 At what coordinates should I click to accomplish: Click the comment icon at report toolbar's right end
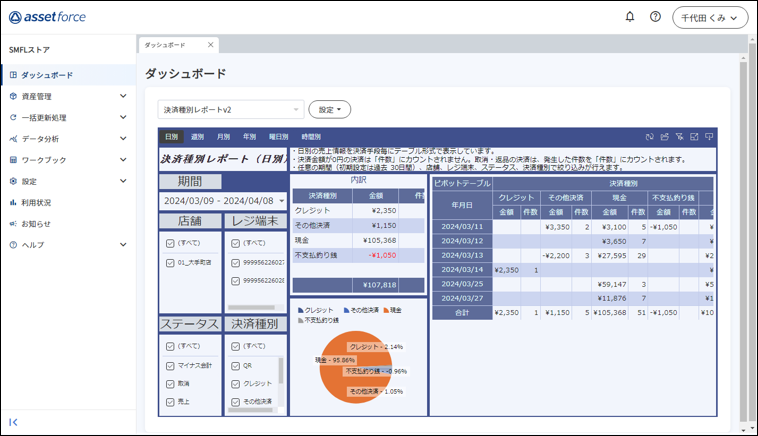tap(709, 136)
